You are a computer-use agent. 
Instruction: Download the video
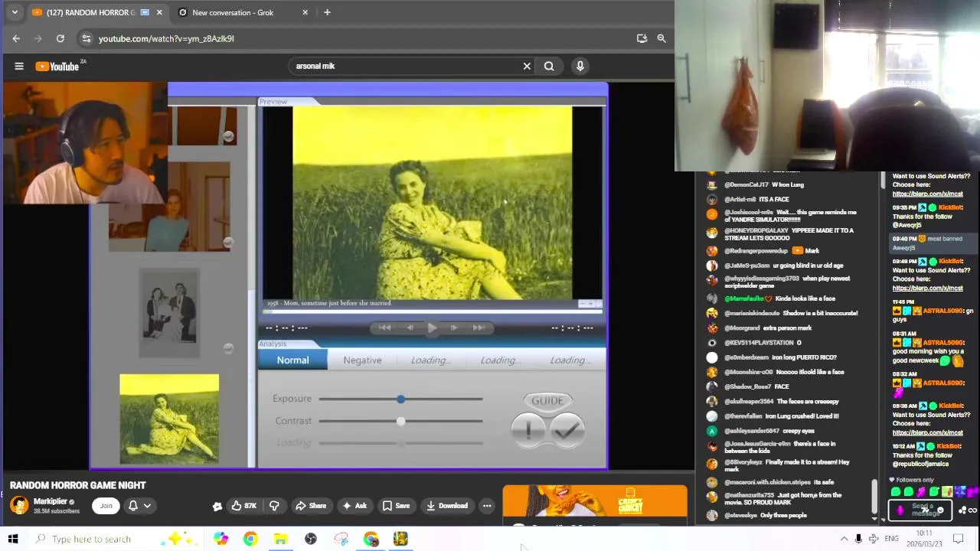pos(447,506)
